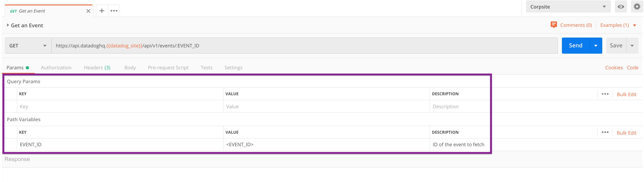Screen dimensions: 644x182
Task: Open environment settings gear icon
Action: (637, 7)
